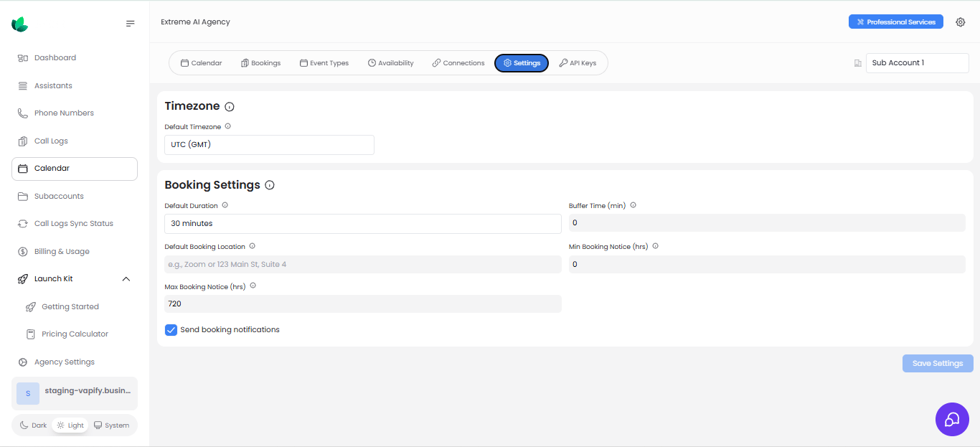The height and width of the screenshot is (447, 980).
Task: Go to Phone Numbers
Action: pyautogui.click(x=75, y=113)
